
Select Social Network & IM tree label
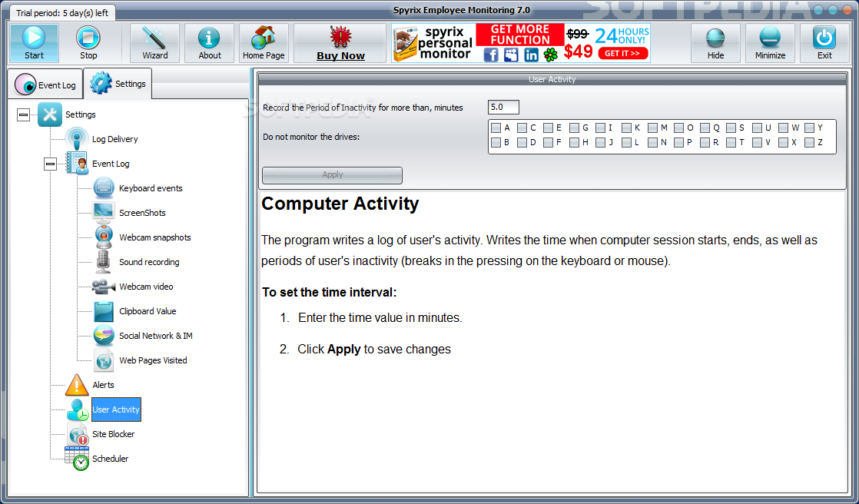tap(155, 336)
